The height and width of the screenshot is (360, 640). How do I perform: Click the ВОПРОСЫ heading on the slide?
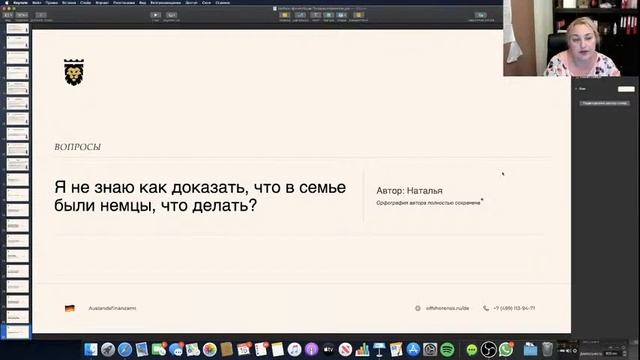click(x=78, y=147)
